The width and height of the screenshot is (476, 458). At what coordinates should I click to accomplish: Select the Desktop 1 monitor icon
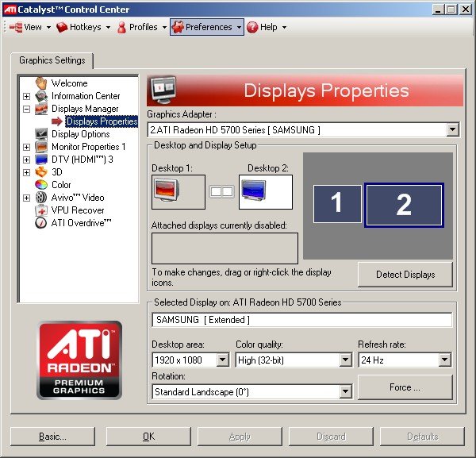tap(178, 192)
